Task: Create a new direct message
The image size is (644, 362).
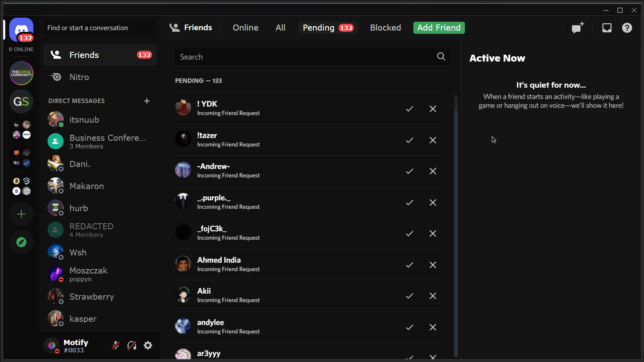Action: (x=578, y=28)
